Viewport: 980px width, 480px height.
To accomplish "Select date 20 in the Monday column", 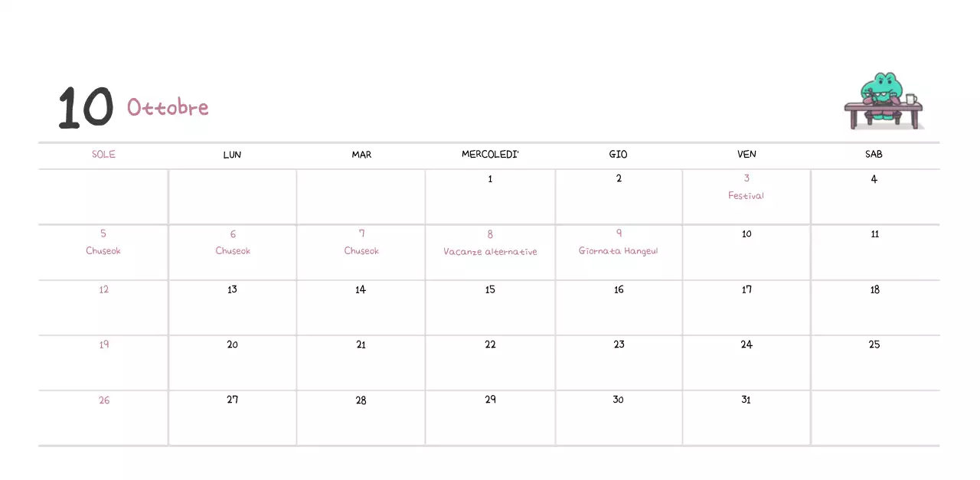I will point(232,344).
